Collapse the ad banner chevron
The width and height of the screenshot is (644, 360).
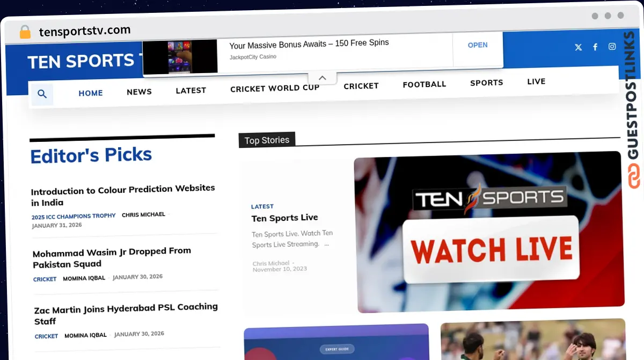322,78
